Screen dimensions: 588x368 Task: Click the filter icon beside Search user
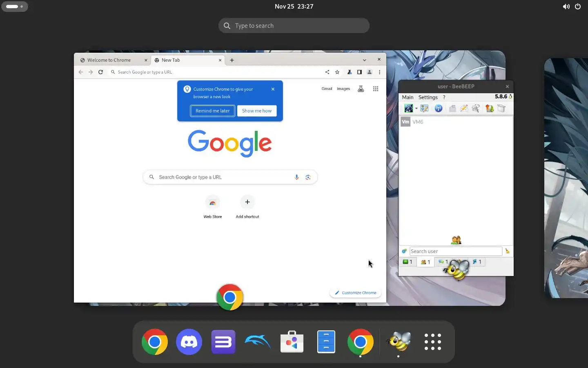tap(404, 251)
